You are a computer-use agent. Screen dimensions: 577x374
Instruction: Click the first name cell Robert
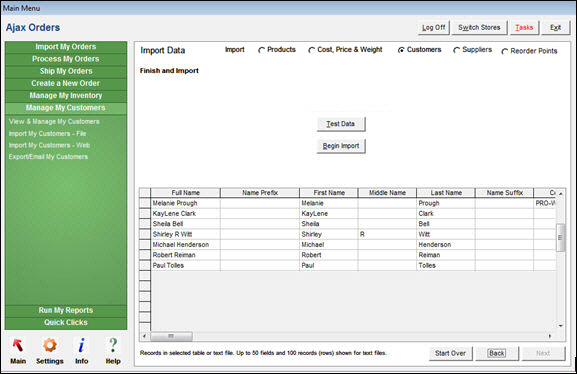(329, 255)
